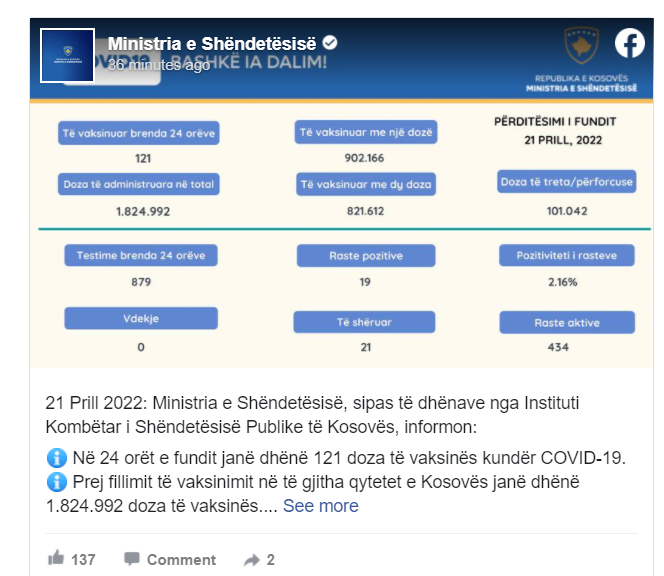Click the 'Të shëruar' label

(x=365, y=322)
